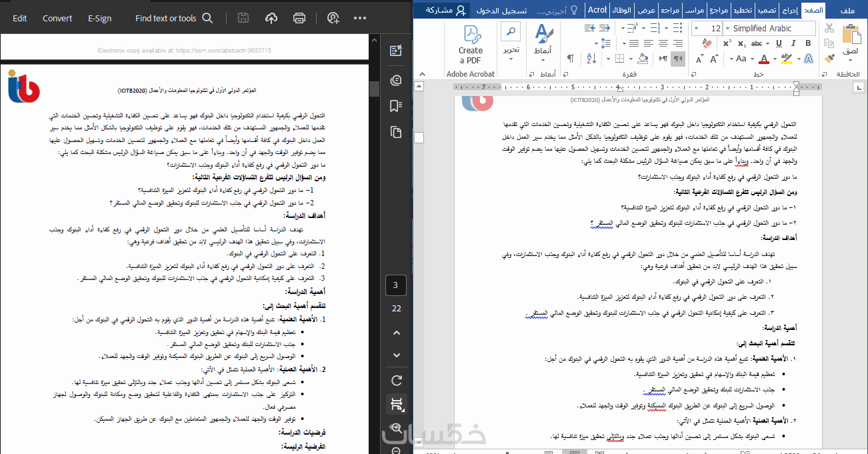868x454 pixels.
Task: Toggle show paragraph marks ¶
Action: [x=571, y=59]
